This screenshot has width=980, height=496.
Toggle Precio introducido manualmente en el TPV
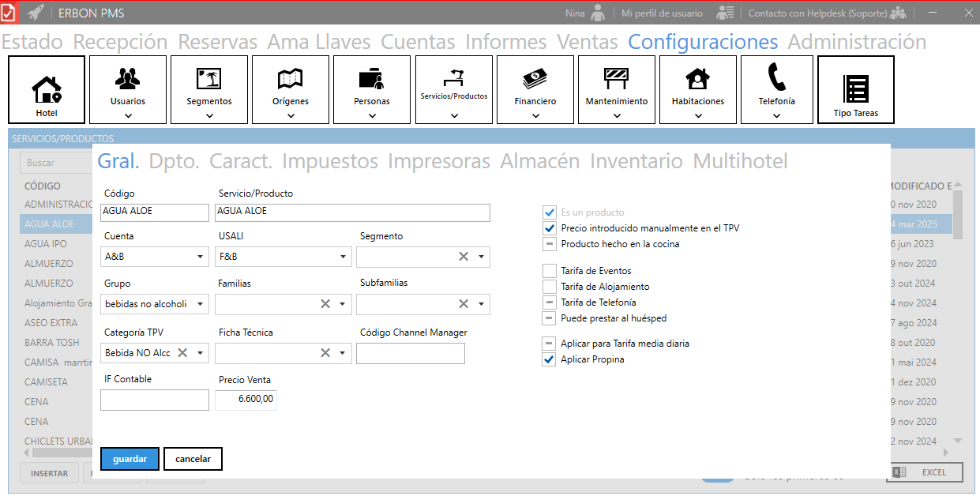(550, 228)
